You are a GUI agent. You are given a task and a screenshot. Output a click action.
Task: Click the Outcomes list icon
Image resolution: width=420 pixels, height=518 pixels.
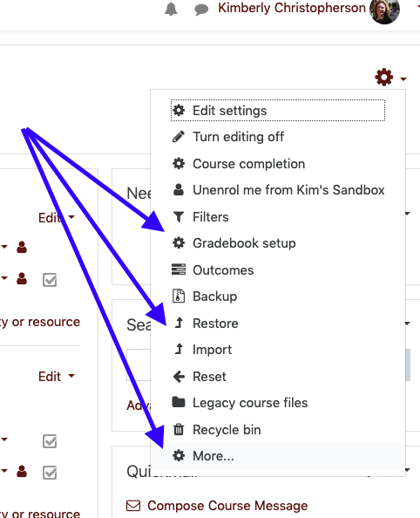click(x=179, y=269)
